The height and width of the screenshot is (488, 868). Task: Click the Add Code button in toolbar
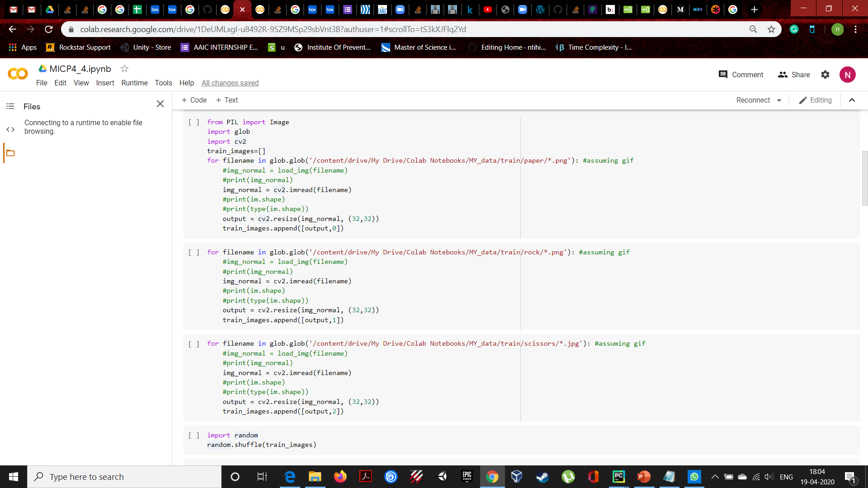[x=194, y=99]
